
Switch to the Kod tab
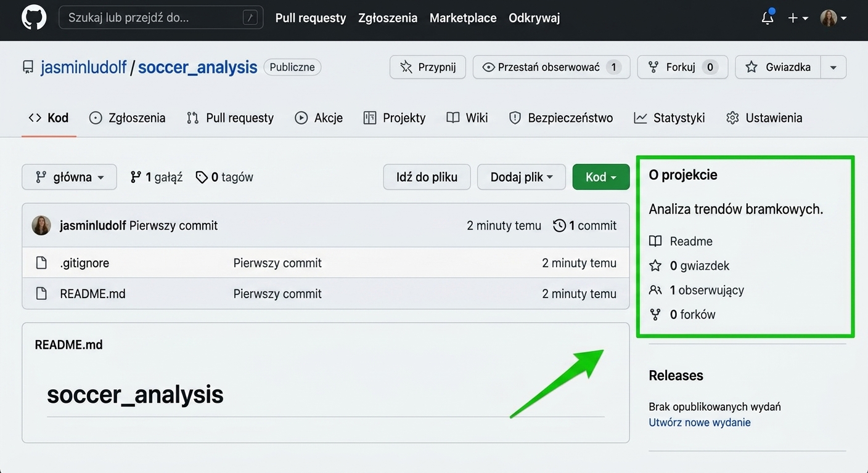pyautogui.click(x=49, y=118)
